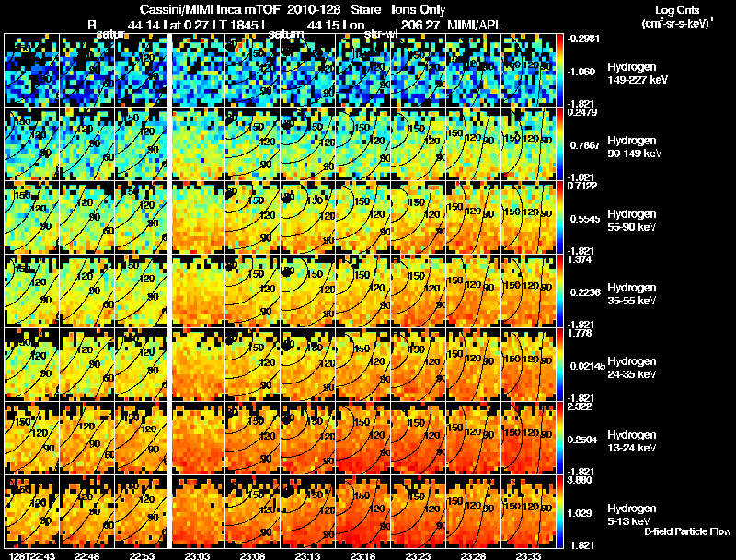Click the Ions Only text in the title
736x560 pixels.
[x=419, y=9]
